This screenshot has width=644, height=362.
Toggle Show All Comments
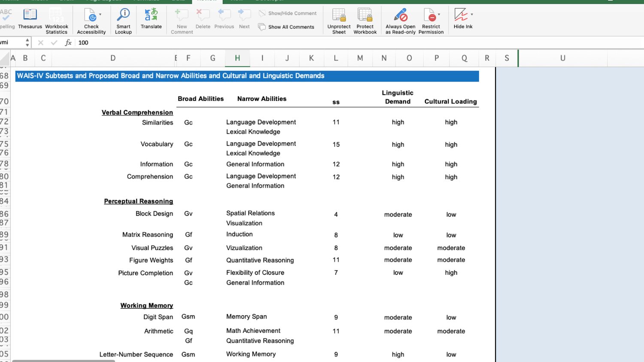tap(286, 27)
